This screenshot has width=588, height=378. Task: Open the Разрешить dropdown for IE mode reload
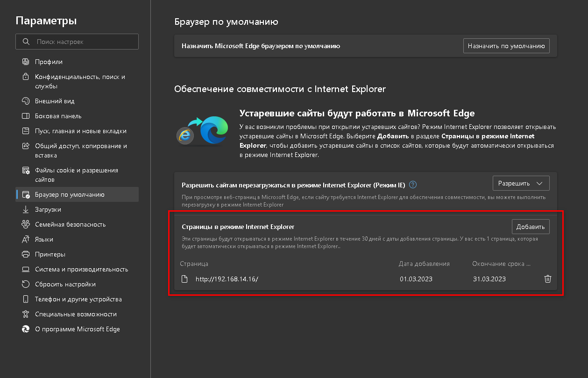[521, 183]
